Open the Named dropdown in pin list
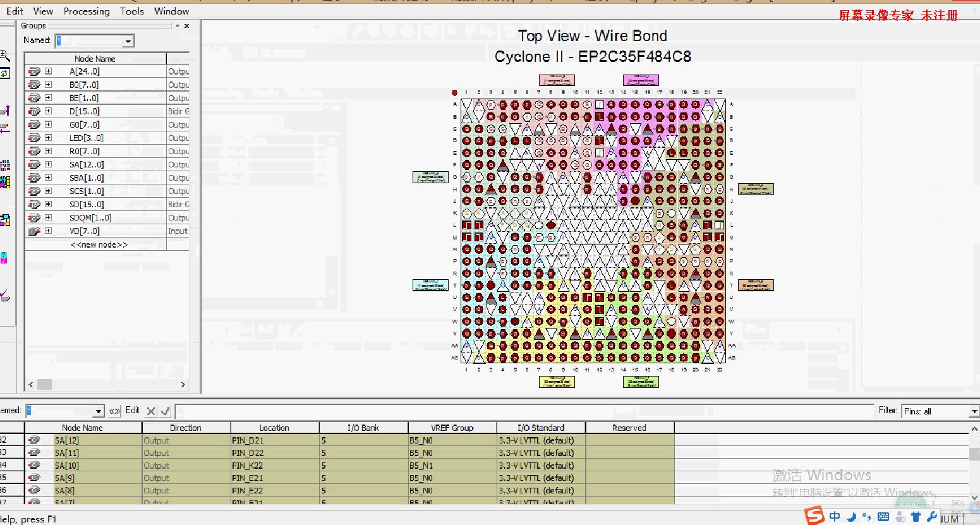The width and height of the screenshot is (980, 525). 99,411
